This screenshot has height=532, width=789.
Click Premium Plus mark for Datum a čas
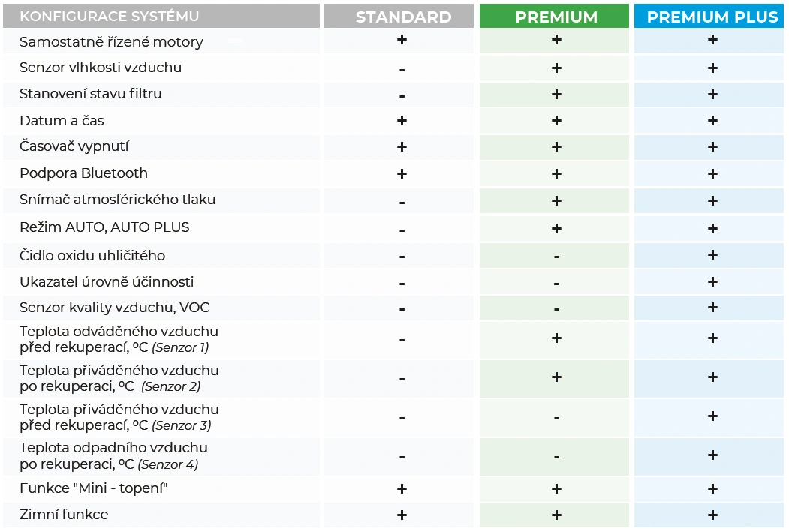(x=712, y=121)
